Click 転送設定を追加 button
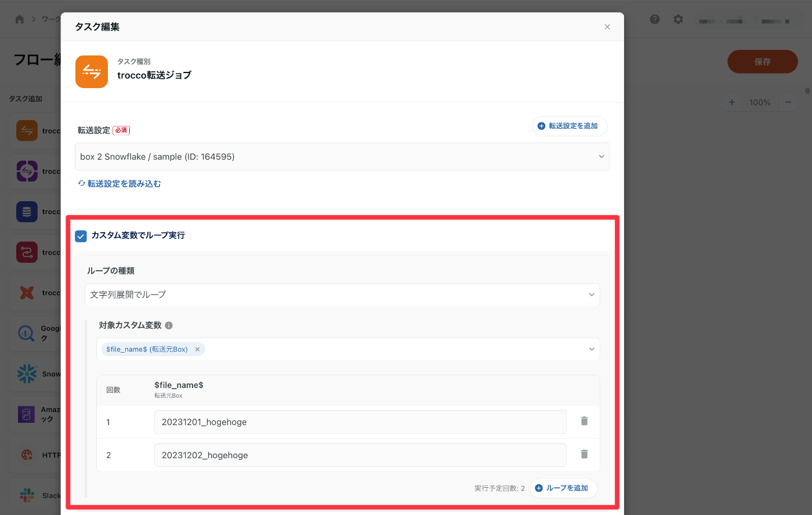The image size is (812, 515). (569, 126)
